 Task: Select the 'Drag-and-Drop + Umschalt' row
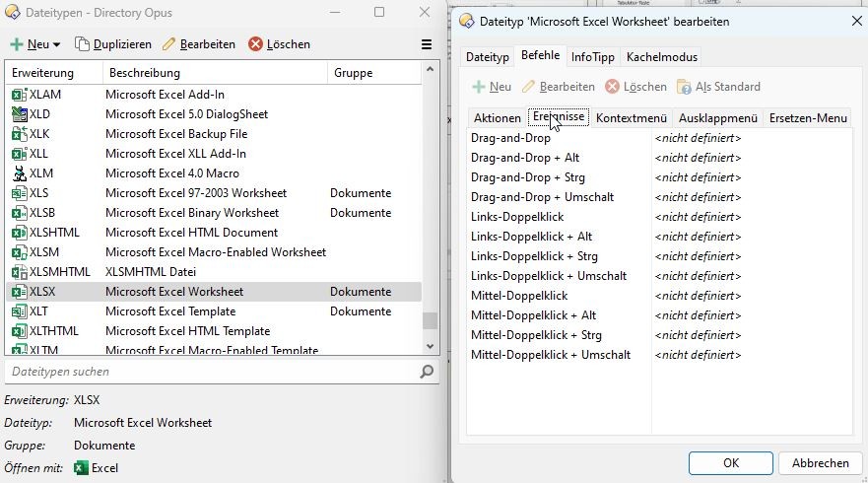(x=659, y=197)
